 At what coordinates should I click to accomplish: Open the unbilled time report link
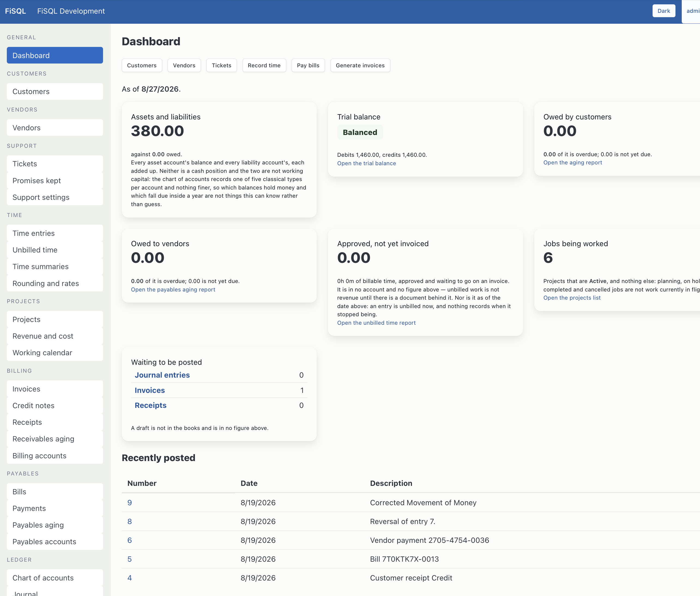pyautogui.click(x=376, y=323)
